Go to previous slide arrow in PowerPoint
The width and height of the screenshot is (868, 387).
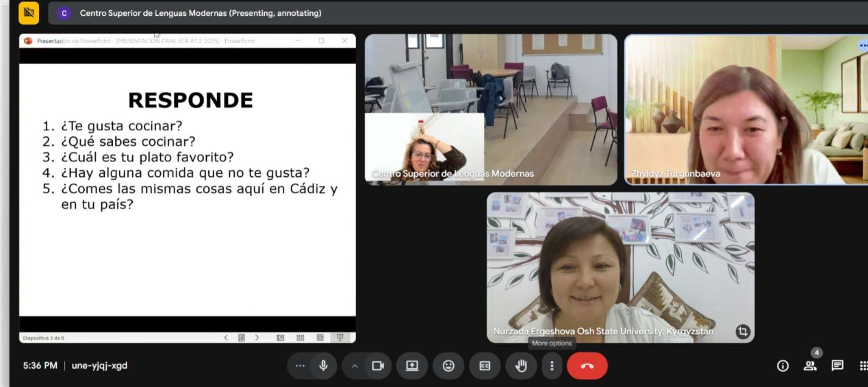tap(226, 338)
